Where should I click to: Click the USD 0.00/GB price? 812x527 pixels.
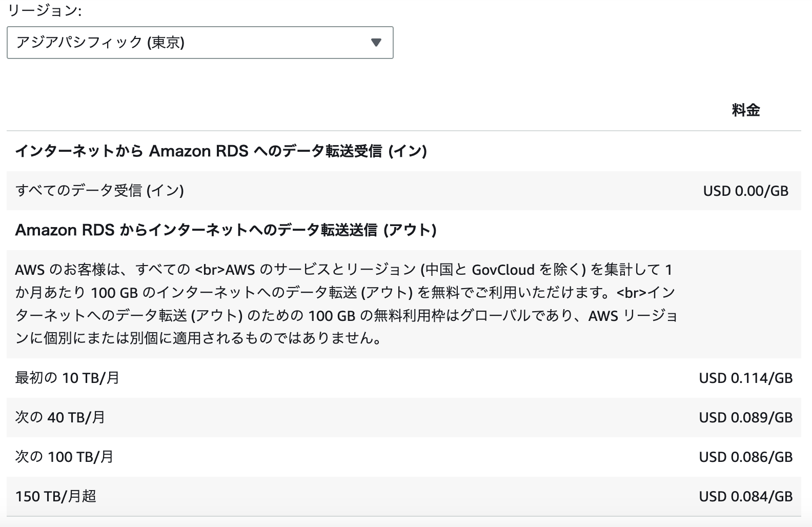pos(746,191)
